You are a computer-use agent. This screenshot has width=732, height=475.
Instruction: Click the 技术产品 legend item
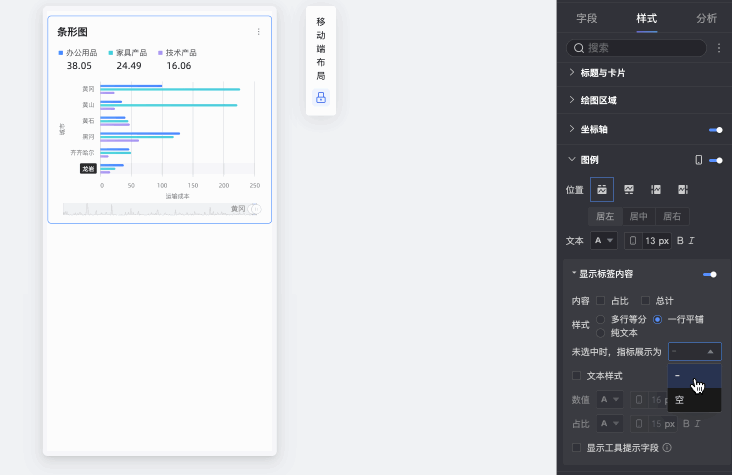pos(177,53)
